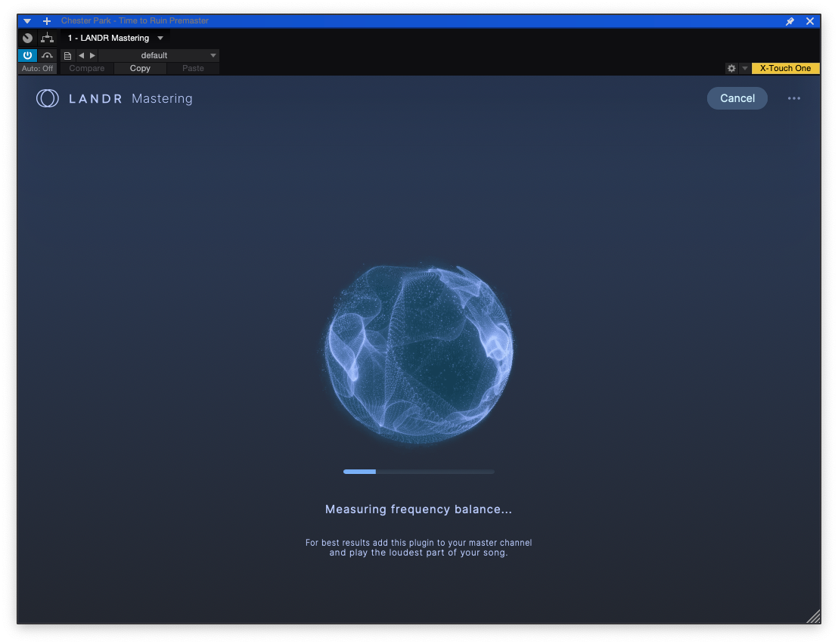838x644 pixels.
Task: Open the default preset dropdown
Action: (x=158, y=55)
